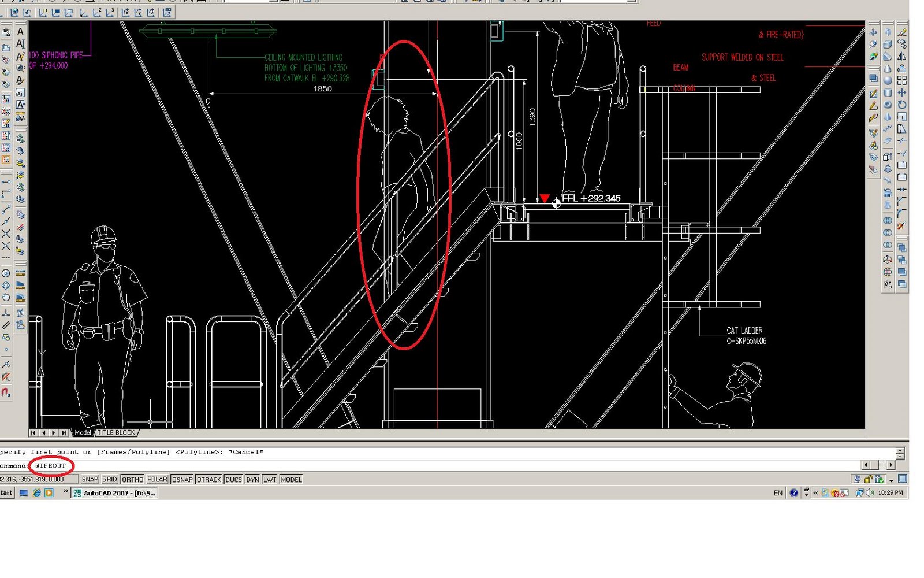Turn on LWT lineweight display
The width and height of the screenshot is (924, 578).
(270, 479)
